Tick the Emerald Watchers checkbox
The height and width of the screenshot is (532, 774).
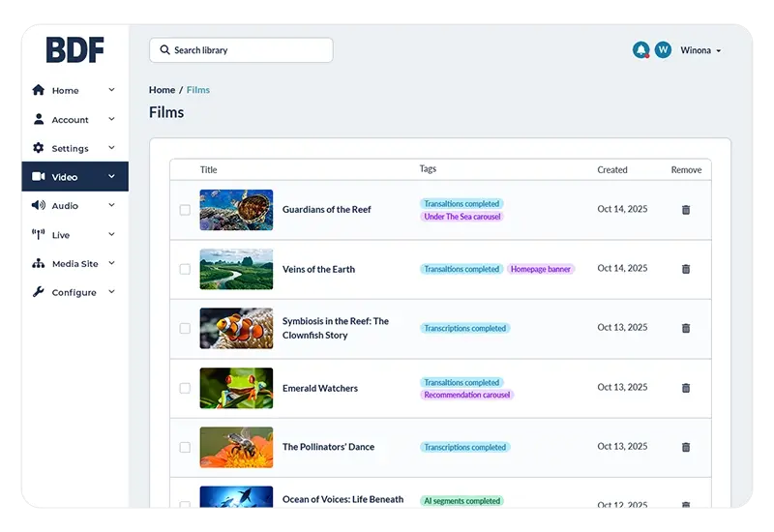(185, 388)
